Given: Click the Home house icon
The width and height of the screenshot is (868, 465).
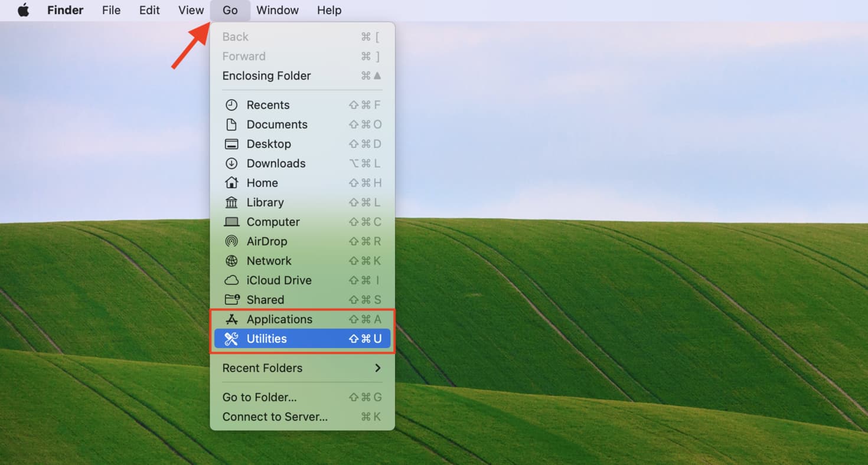Looking at the screenshot, I should click(x=231, y=183).
